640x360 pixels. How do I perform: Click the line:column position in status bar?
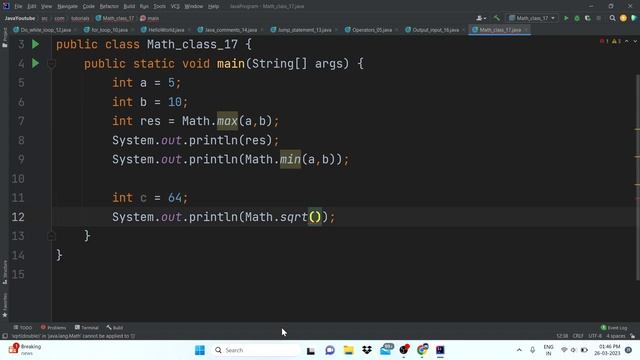click(562, 336)
